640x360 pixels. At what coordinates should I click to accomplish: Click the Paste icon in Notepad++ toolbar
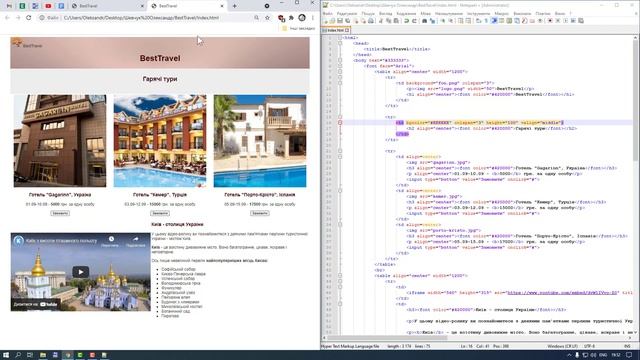[396, 20]
